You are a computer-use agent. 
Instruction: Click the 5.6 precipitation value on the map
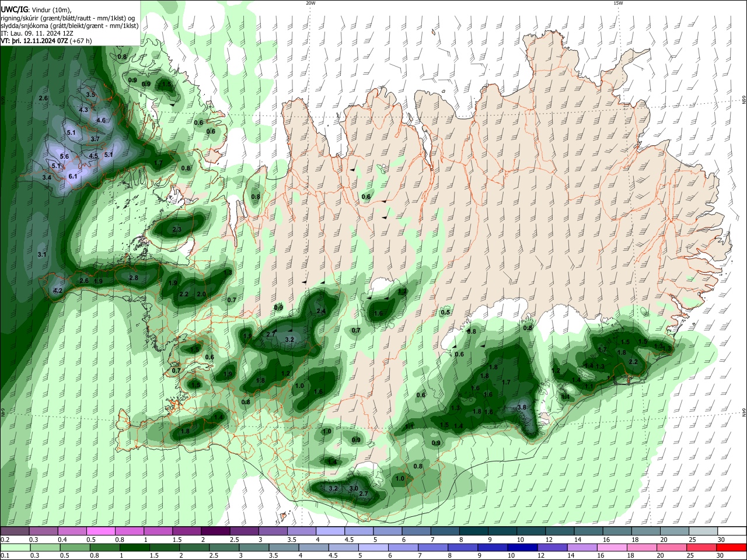pos(64,156)
